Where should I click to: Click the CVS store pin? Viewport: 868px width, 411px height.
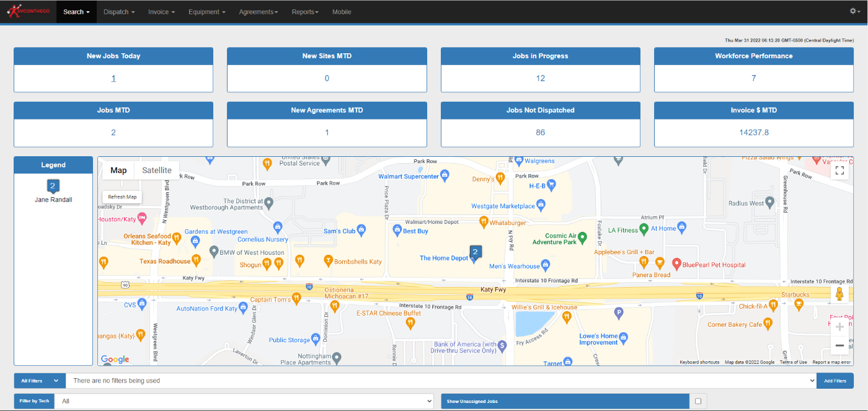pyautogui.click(x=141, y=304)
